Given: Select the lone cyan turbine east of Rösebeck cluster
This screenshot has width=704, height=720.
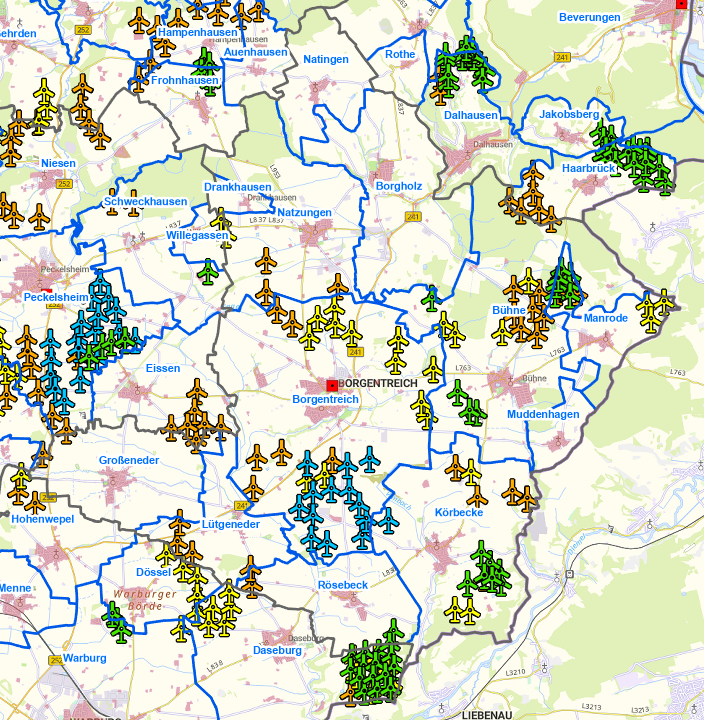Looking at the screenshot, I should click(388, 520).
